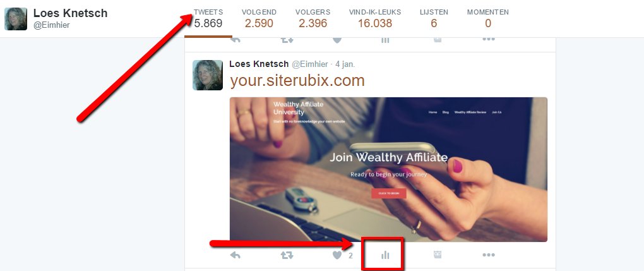644x271 pixels.
Task: Click the @Eimhier handle in the tweet
Action: [x=309, y=64]
